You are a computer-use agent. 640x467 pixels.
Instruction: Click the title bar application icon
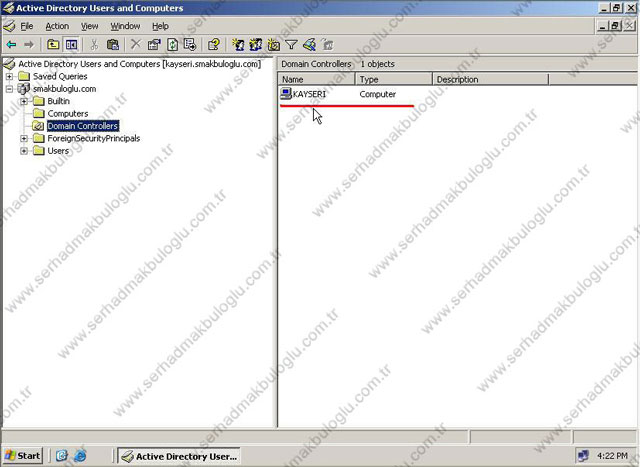[x=8, y=8]
